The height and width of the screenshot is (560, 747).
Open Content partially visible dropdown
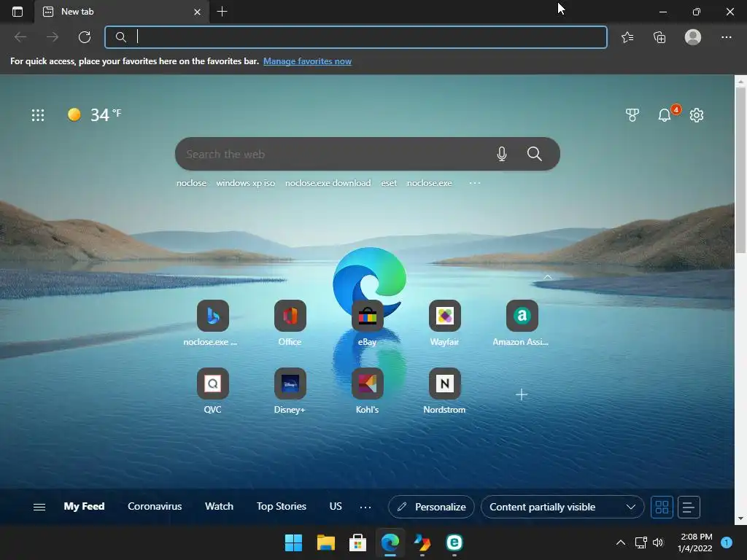coord(562,507)
